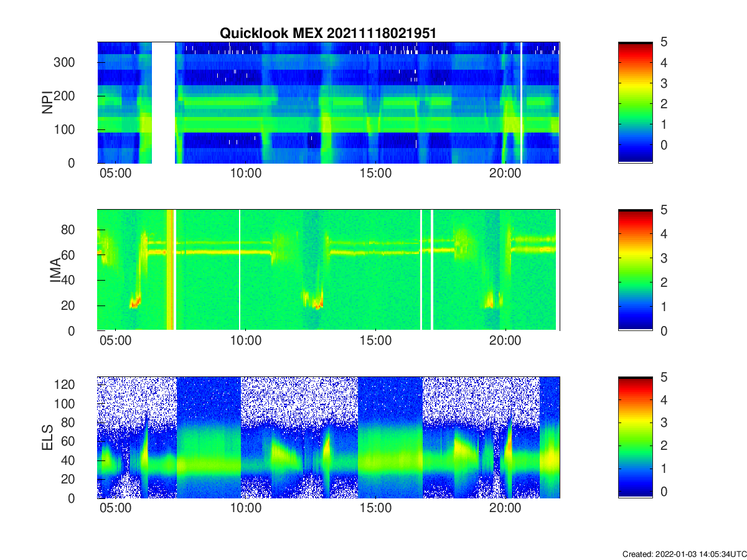Click the 15:00 tick under the ELS panel

[x=375, y=509]
